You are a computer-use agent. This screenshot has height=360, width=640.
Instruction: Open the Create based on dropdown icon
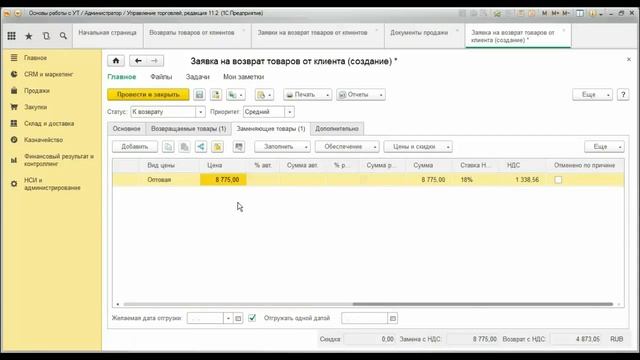pos(236,95)
